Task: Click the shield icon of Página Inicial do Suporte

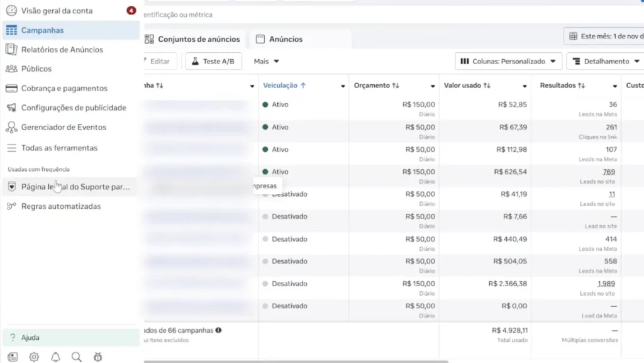Action: [x=11, y=187]
